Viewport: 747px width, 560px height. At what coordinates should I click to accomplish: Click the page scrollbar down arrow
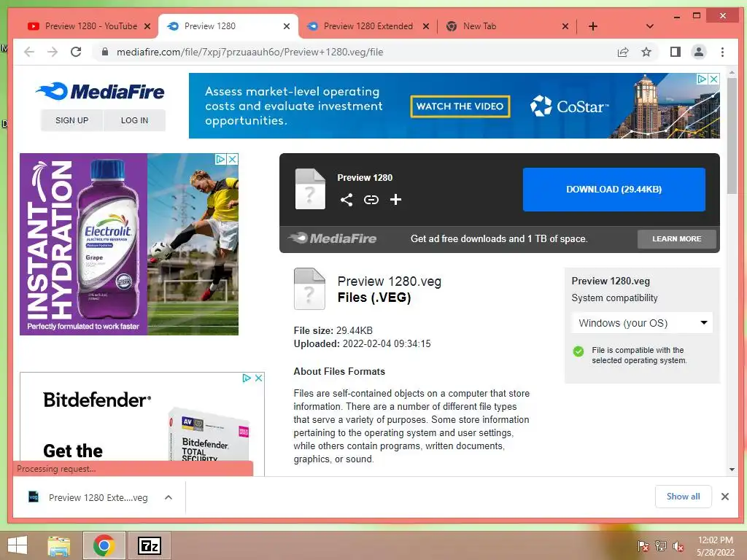coord(732,470)
